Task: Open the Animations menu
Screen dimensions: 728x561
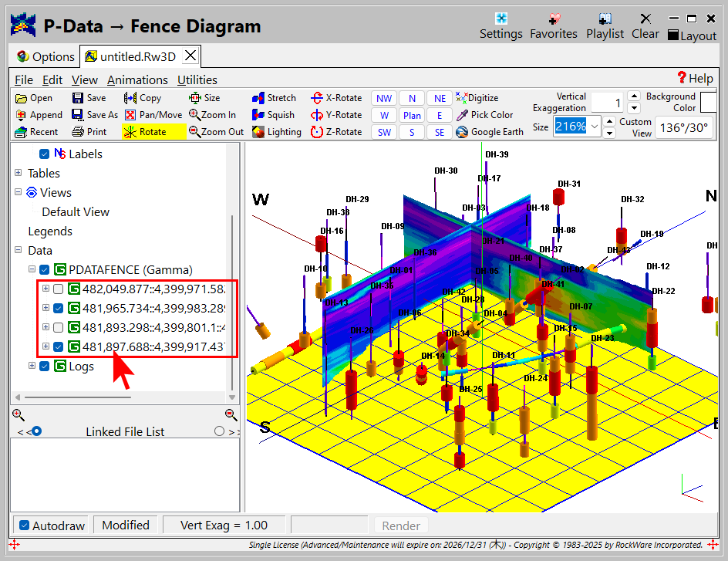Action: (x=137, y=79)
